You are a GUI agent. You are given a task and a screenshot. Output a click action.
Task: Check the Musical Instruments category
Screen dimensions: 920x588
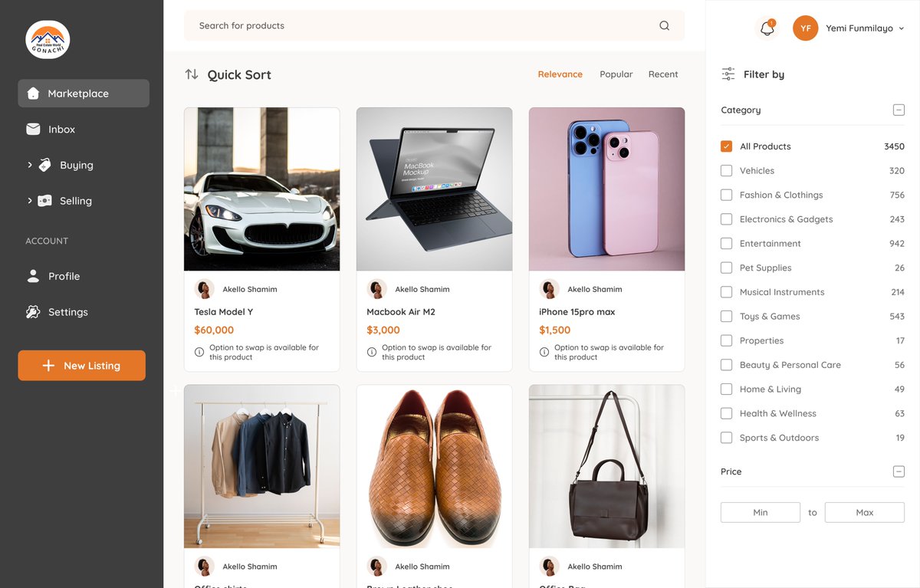click(x=727, y=292)
